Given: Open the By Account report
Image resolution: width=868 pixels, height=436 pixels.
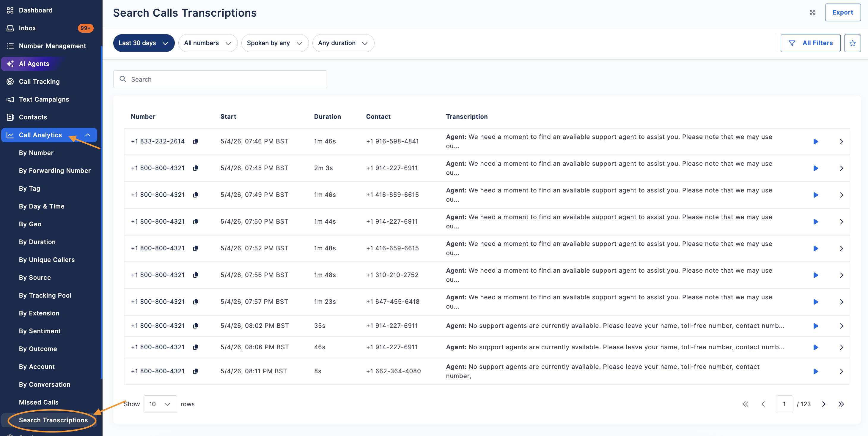Looking at the screenshot, I should 37,367.
